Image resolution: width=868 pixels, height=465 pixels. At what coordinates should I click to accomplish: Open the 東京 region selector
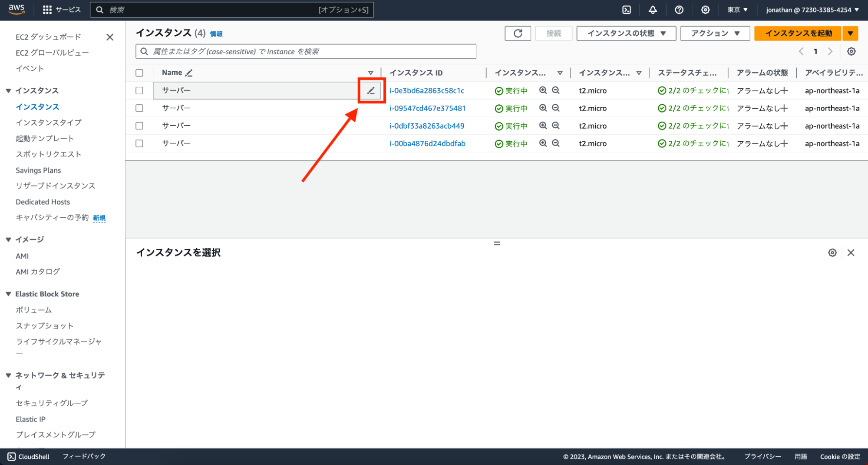click(737, 10)
